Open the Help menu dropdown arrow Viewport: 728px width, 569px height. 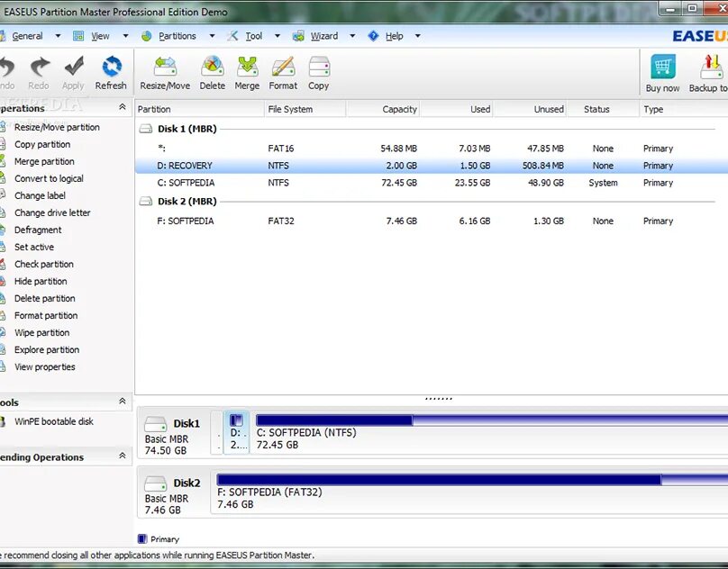tap(418, 36)
